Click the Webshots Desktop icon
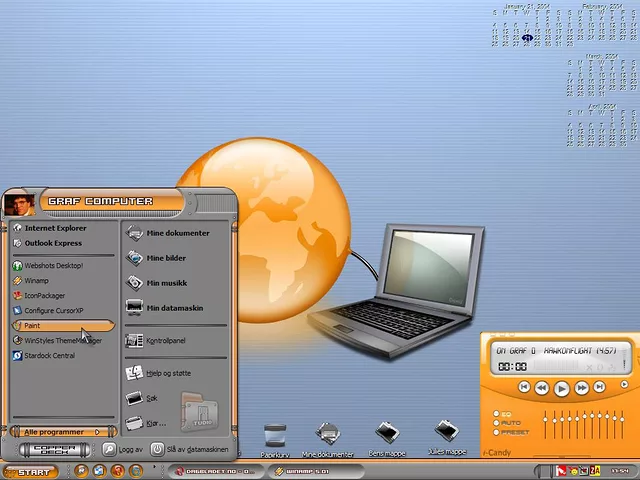The image size is (640, 480). pyautogui.click(x=17, y=266)
